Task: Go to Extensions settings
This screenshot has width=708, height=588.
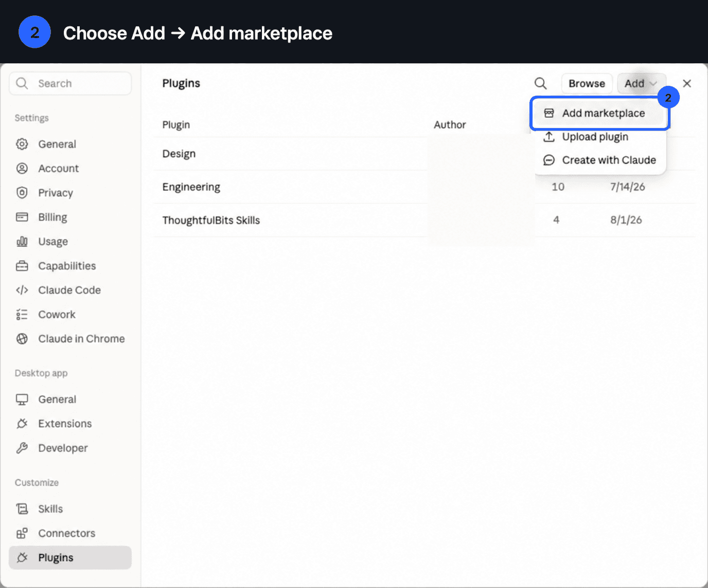Action: point(70,423)
